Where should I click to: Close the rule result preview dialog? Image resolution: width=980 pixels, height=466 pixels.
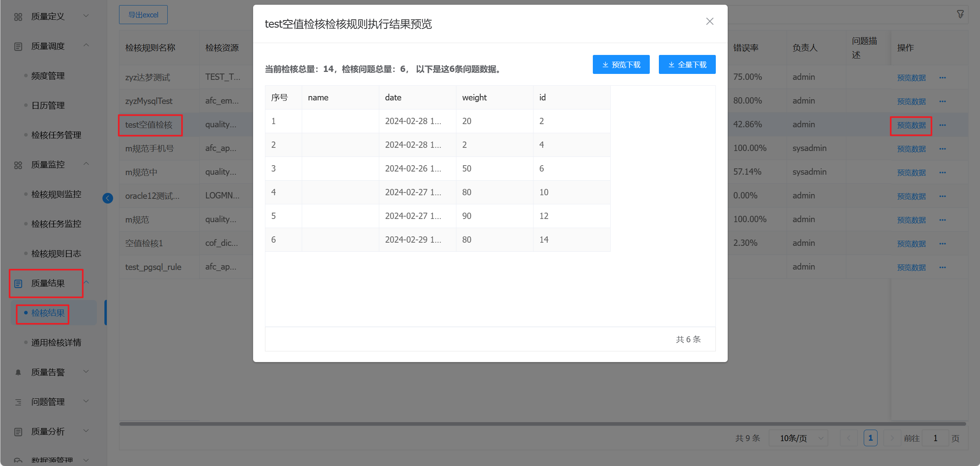[x=709, y=21]
